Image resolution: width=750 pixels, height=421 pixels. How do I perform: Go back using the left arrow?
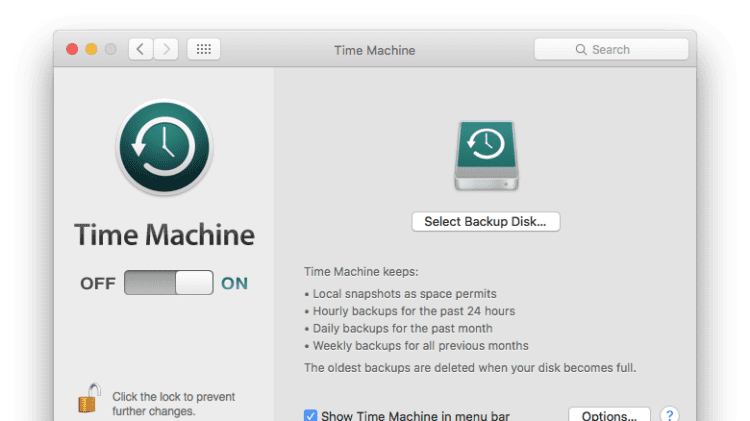tap(141, 49)
